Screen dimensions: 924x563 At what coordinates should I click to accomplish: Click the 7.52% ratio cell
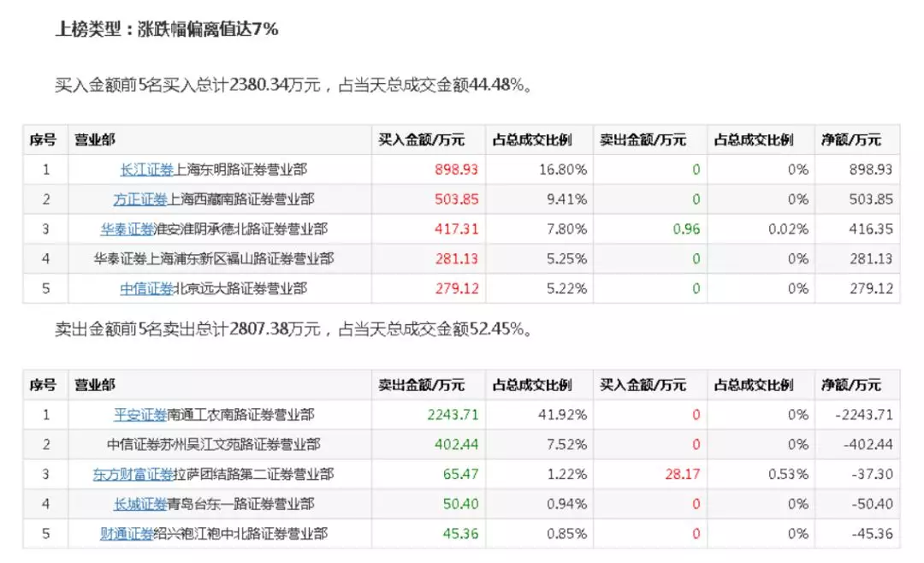click(x=566, y=445)
